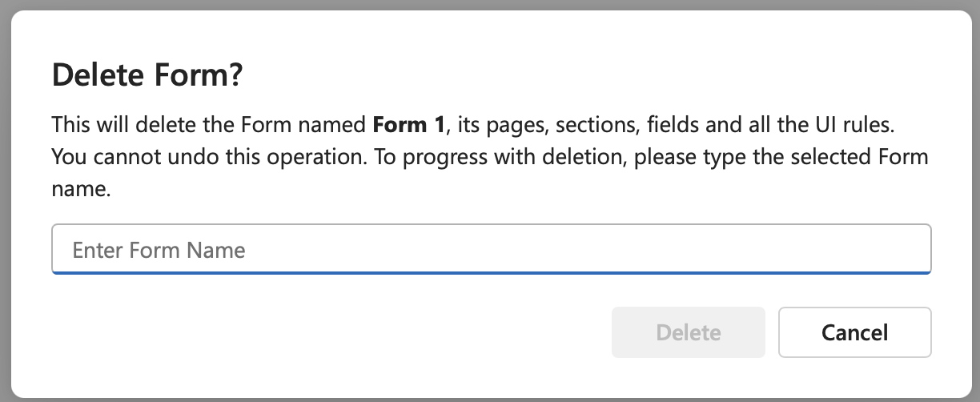Click the Enter Form Name input field
Screen dimensions: 980x402
pos(491,249)
